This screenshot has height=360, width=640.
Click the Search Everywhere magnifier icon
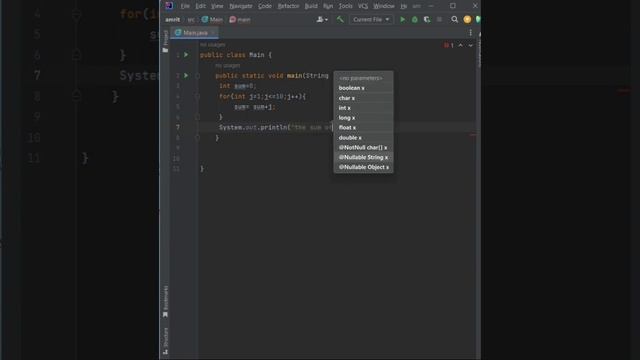pyautogui.click(x=454, y=20)
